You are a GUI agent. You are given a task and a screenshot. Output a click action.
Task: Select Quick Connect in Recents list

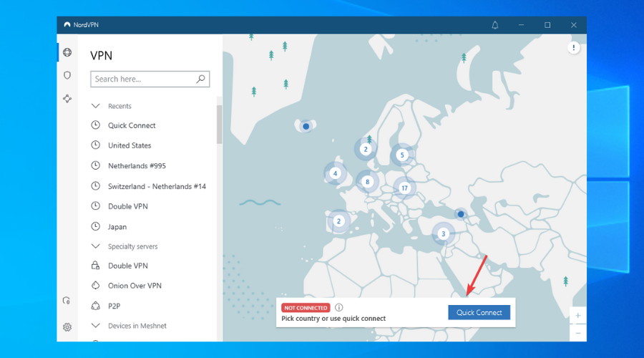click(x=132, y=125)
